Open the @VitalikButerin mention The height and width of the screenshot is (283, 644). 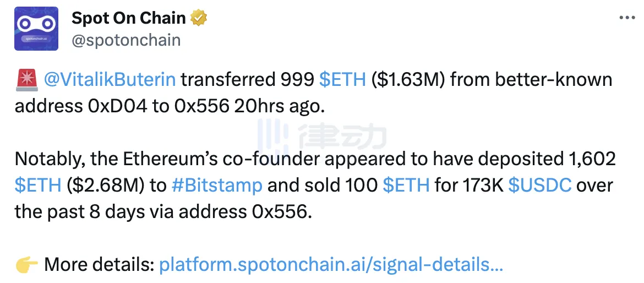(110, 80)
